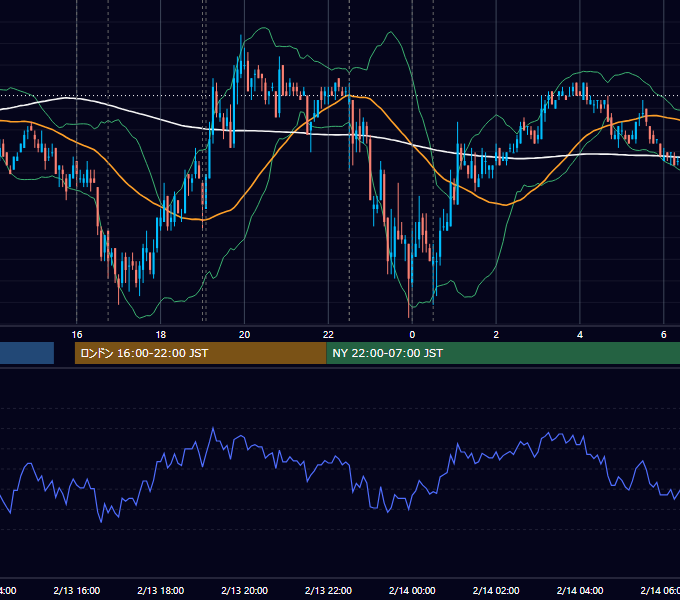Select the ロンドン 16:00-22:00 JST session bar
Screen dimensions: 680x600
pyautogui.click(x=200, y=353)
